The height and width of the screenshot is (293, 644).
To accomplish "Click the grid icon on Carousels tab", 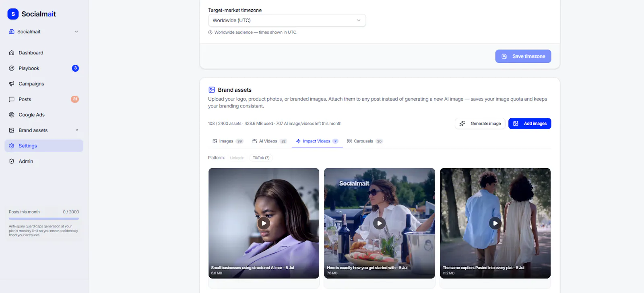I will coord(349,141).
